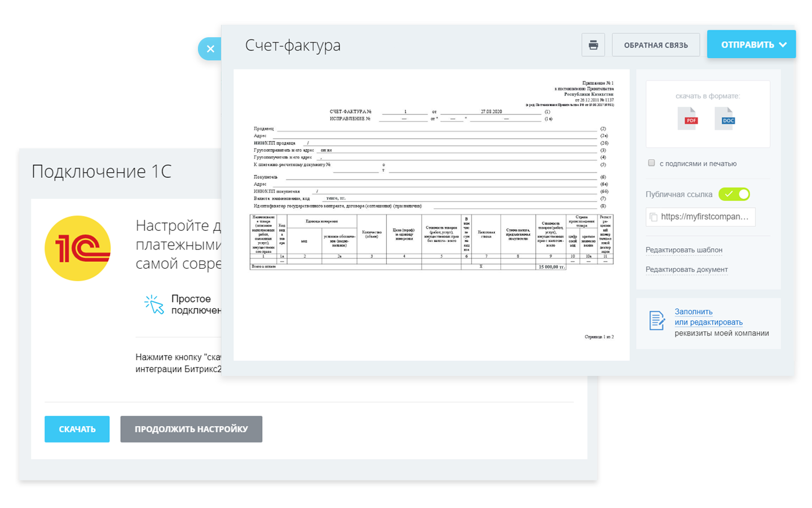
Task: Click the copy icon beside the public URL
Action: pyautogui.click(x=654, y=217)
